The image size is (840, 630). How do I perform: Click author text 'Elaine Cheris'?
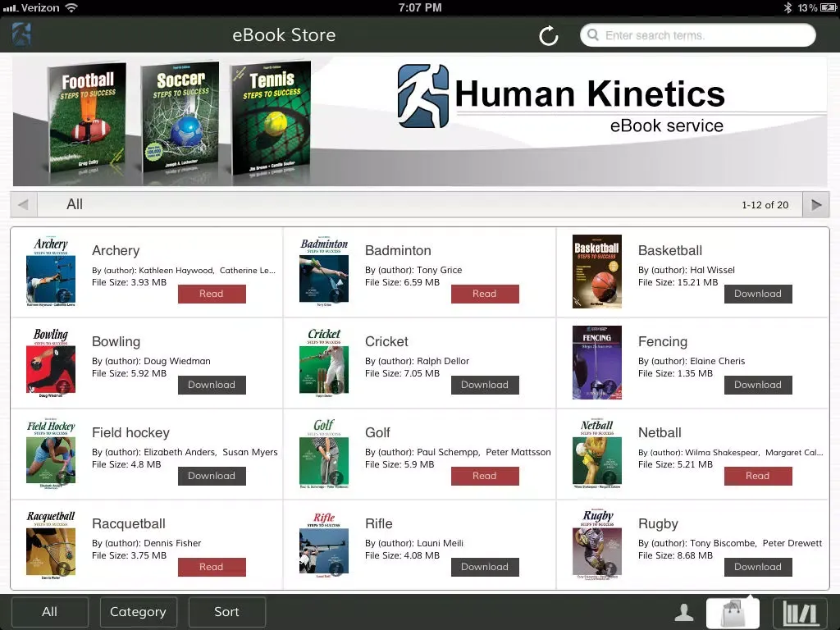click(x=718, y=361)
